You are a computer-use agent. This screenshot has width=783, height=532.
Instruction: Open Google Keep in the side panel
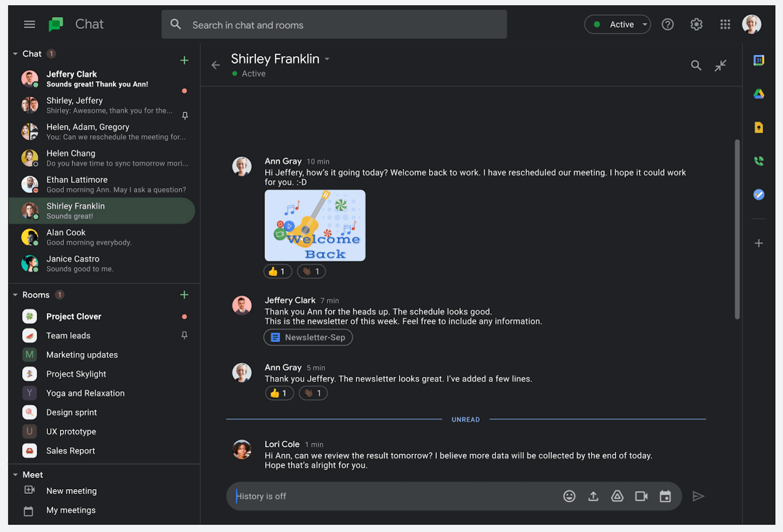pyautogui.click(x=759, y=127)
